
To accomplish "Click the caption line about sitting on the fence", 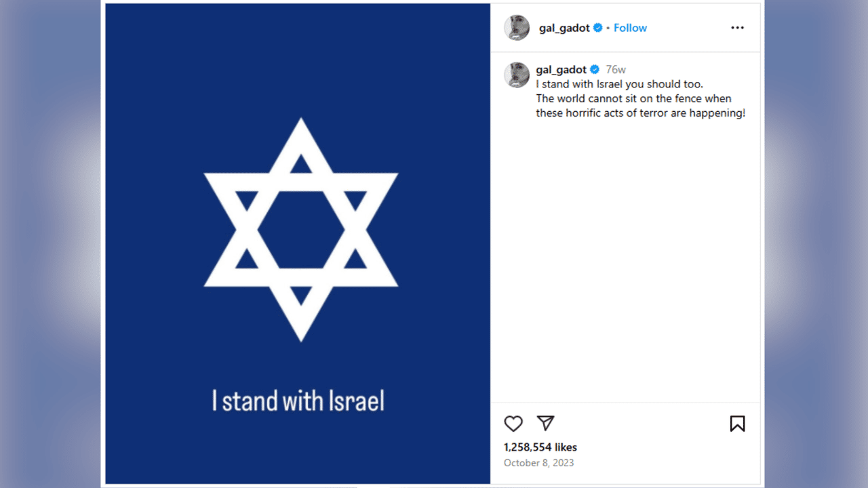I will point(633,98).
